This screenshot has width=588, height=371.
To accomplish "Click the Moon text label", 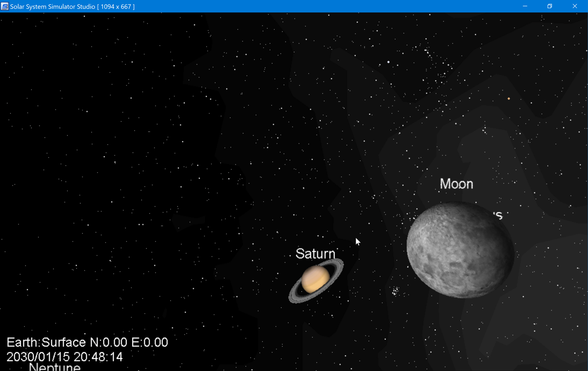I will (x=456, y=184).
